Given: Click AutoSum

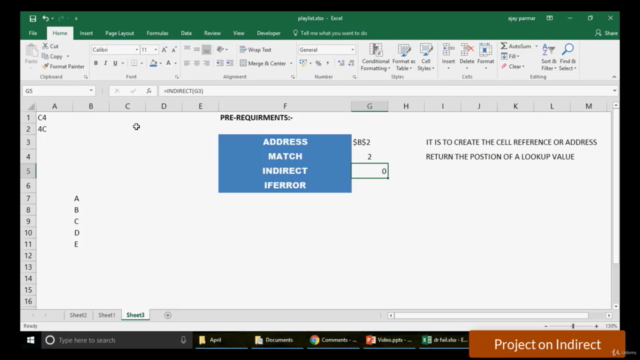Looking at the screenshot, I should tap(516, 46).
